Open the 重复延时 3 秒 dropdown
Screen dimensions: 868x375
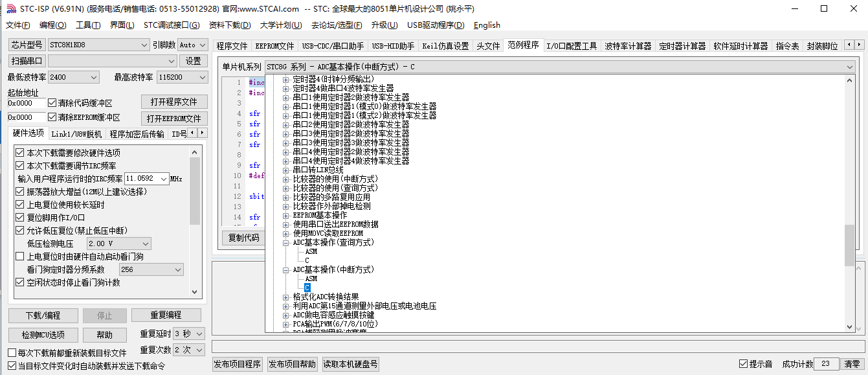189,334
